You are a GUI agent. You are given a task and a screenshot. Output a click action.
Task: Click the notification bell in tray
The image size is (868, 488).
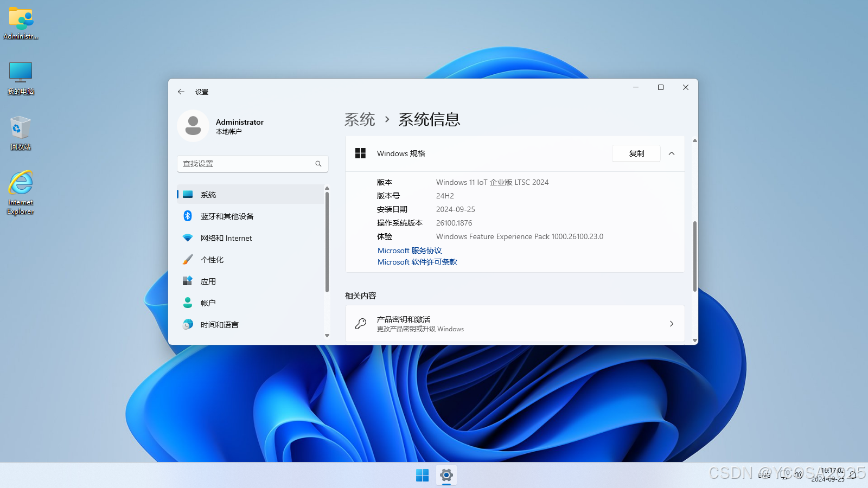pyautogui.click(x=853, y=475)
